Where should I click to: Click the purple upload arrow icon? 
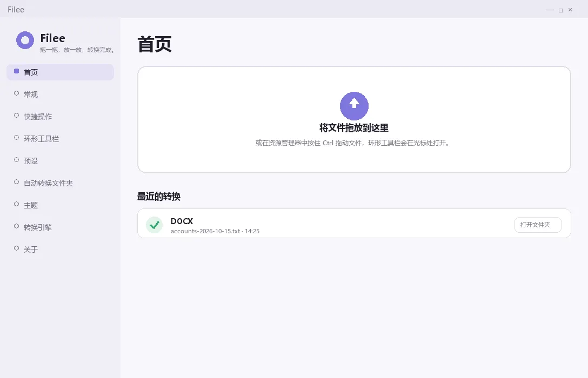coord(354,106)
